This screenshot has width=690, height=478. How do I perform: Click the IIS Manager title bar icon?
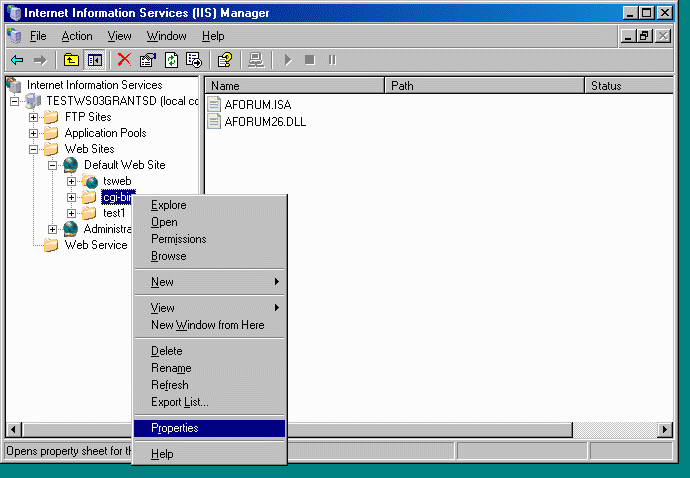click(14, 13)
